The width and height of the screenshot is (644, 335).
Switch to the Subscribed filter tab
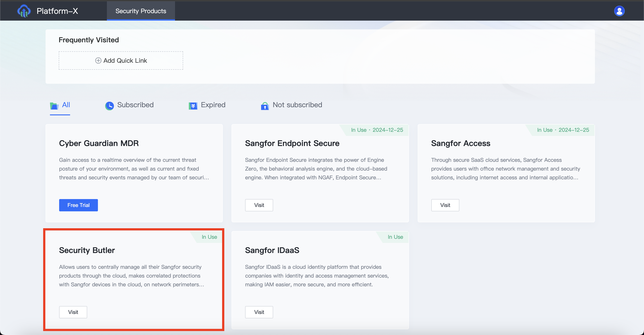[x=129, y=105]
